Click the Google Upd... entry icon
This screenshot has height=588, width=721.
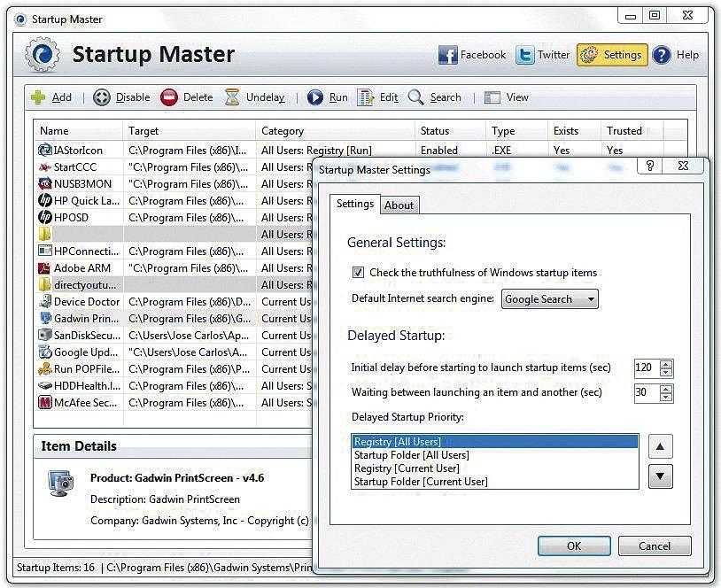[44, 352]
